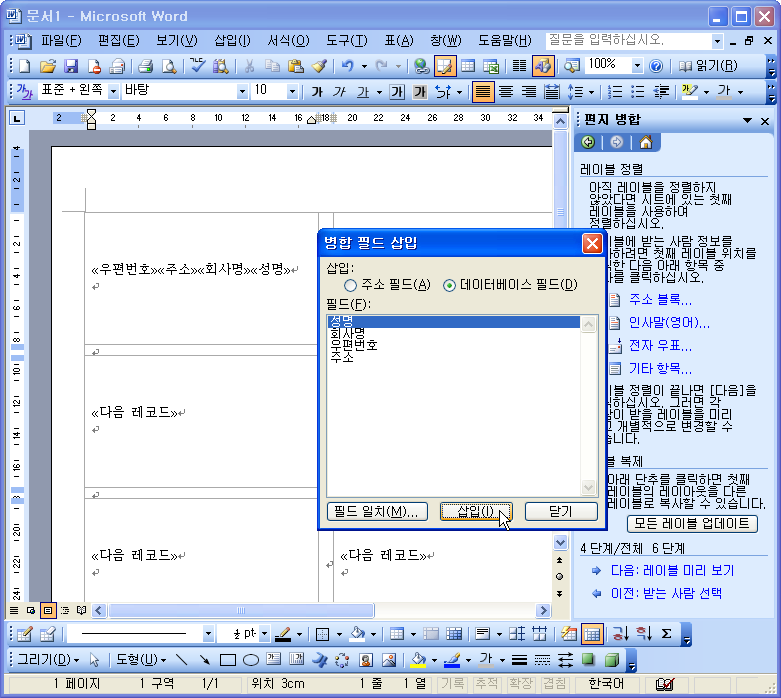This screenshot has width=781, height=698.
Task: Open the zoom 100% dropdown
Action: coord(637,66)
